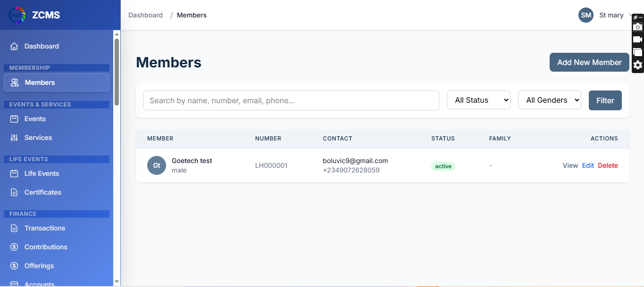
Task: Open Life Events sidebar item
Action: coord(42,173)
